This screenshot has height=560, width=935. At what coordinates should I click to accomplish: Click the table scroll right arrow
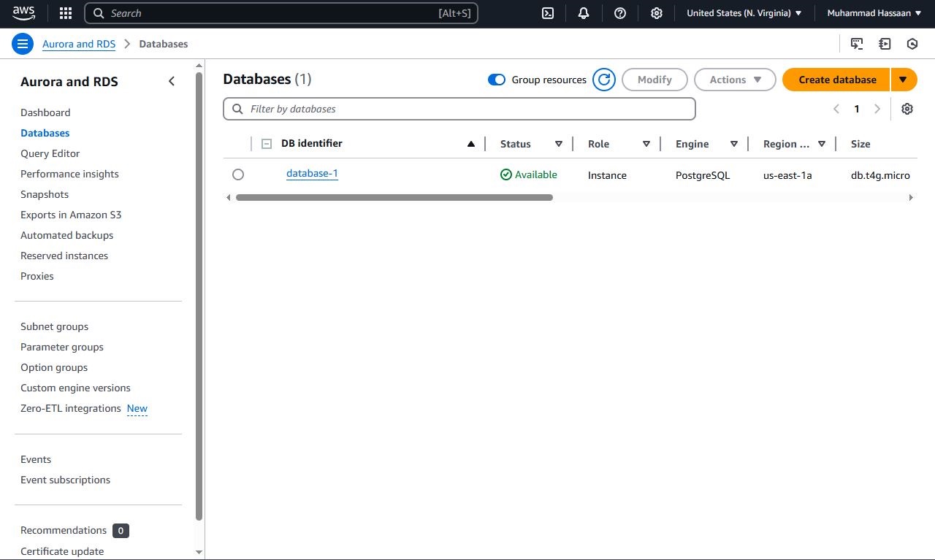point(911,197)
